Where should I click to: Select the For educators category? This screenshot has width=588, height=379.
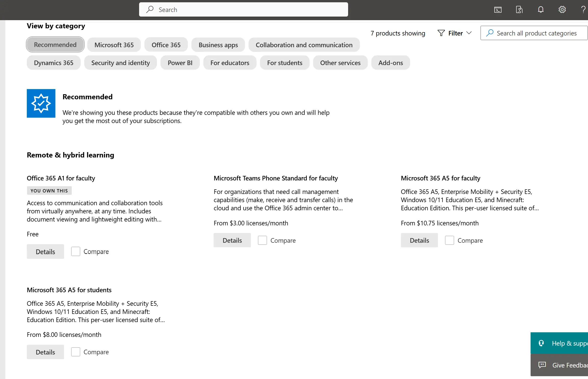(x=230, y=63)
